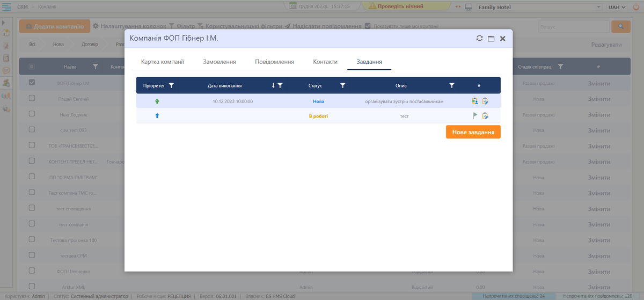Open the UAH currency dropdown

(617, 7)
